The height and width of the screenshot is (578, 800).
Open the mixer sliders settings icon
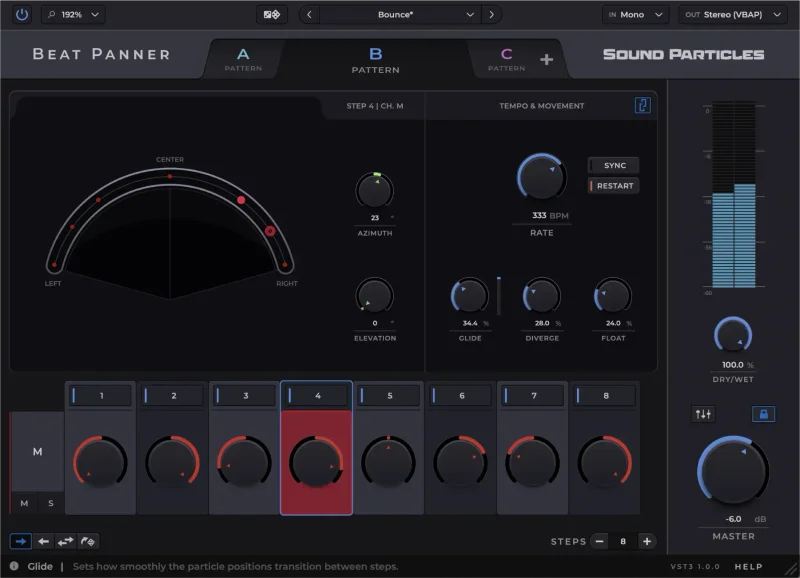coord(703,414)
